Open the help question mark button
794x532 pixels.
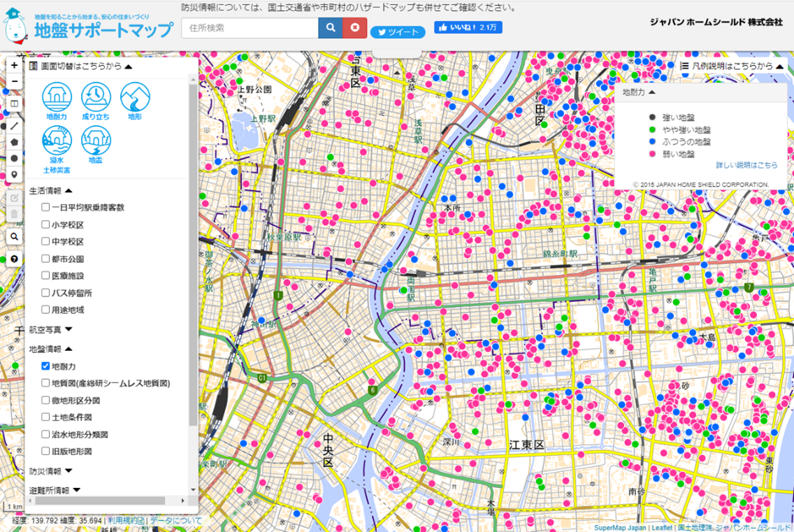point(14,259)
